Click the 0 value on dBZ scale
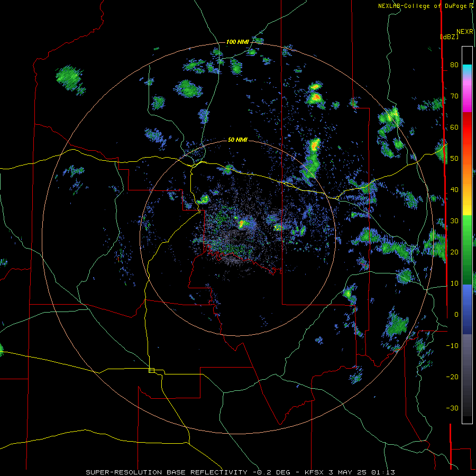This screenshot has width=476, height=476. (456, 315)
